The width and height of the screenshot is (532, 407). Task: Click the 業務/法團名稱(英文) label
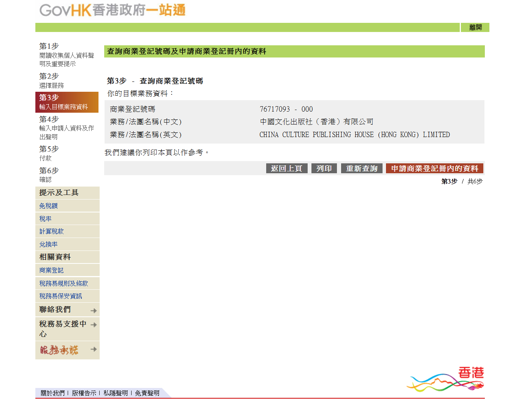point(146,135)
